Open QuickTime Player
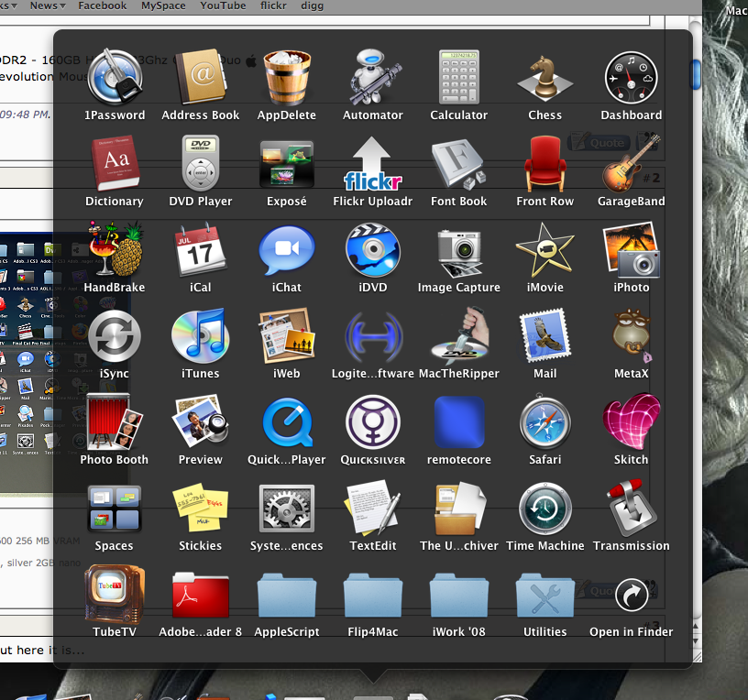Image resolution: width=748 pixels, height=700 pixels. point(287,422)
